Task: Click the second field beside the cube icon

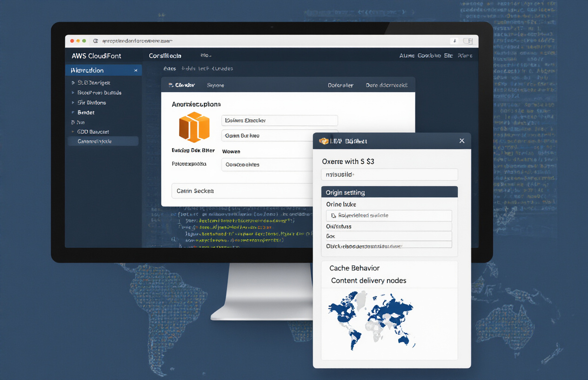Action: tap(280, 136)
